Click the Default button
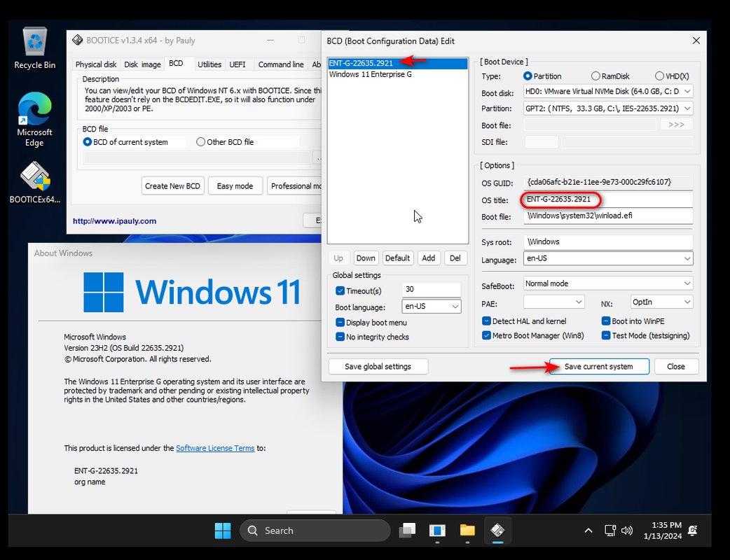 398,258
